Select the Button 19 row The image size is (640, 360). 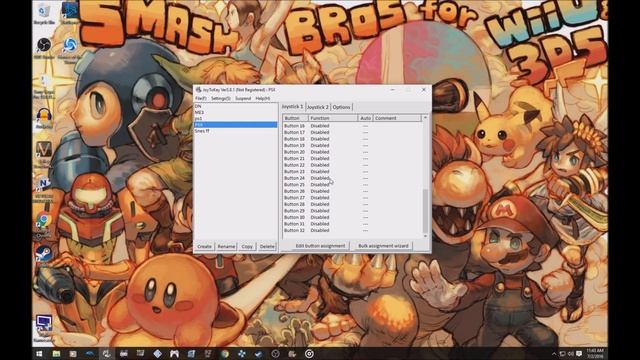pyautogui.click(x=352, y=145)
